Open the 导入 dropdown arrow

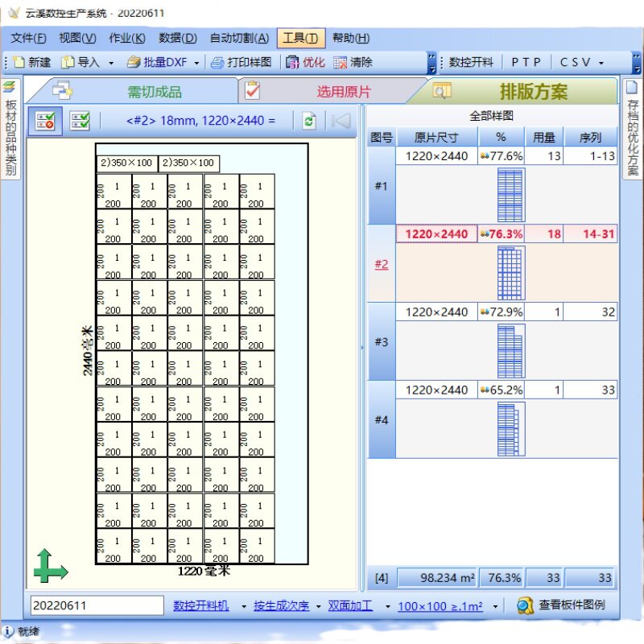tap(111, 63)
